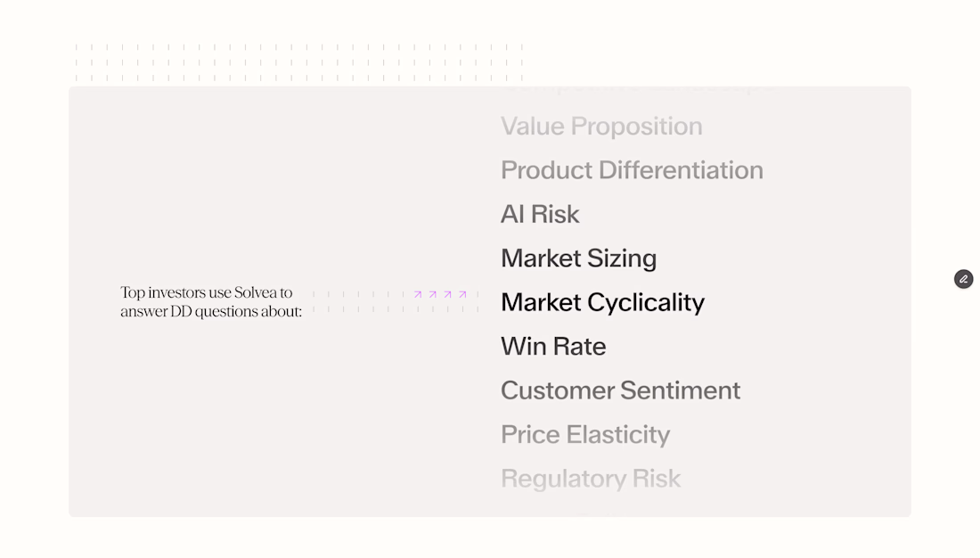Click the rightmost purple diagonal arrow
This screenshot has width=980, height=558.
462,294
